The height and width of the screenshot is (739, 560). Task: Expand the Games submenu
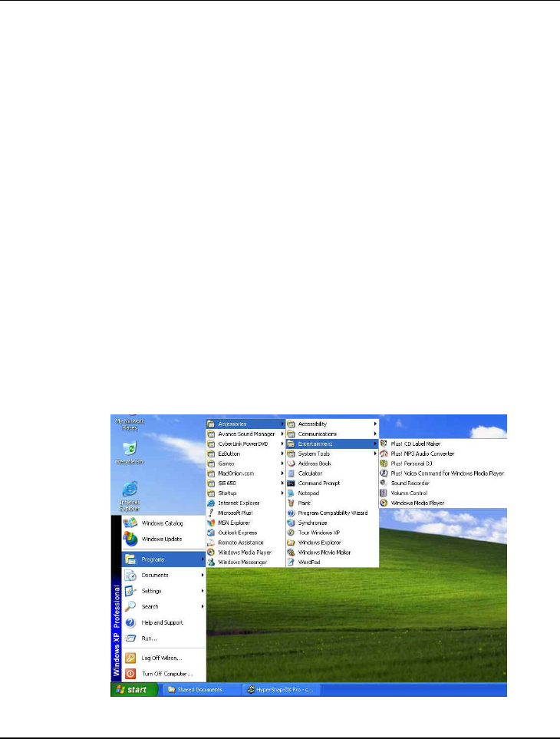click(x=245, y=464)
